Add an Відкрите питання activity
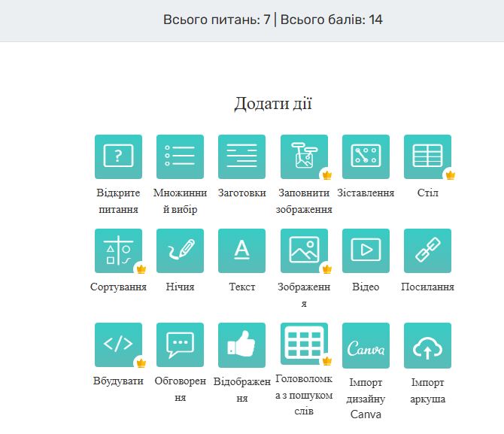The height and width of the screenshot is (434, 504). tap(118, 156)
